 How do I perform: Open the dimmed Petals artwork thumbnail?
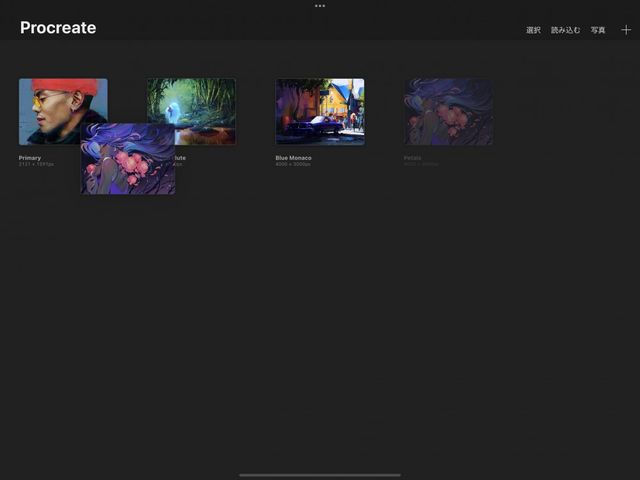[x=448, y=112]
